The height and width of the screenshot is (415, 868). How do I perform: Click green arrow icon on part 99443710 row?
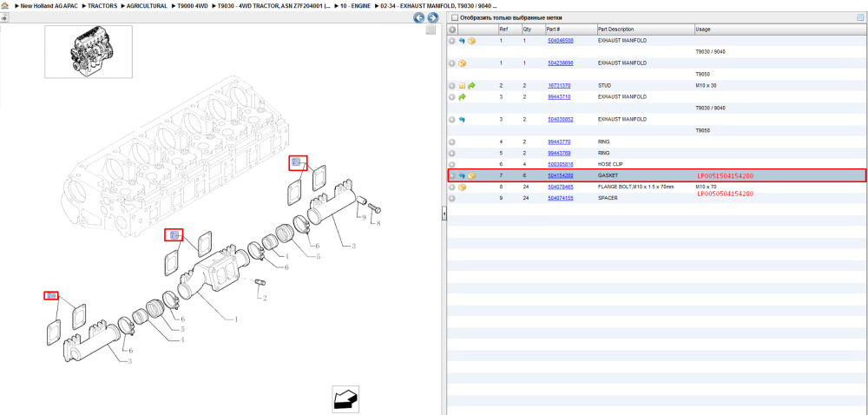[x=463, y=97]
